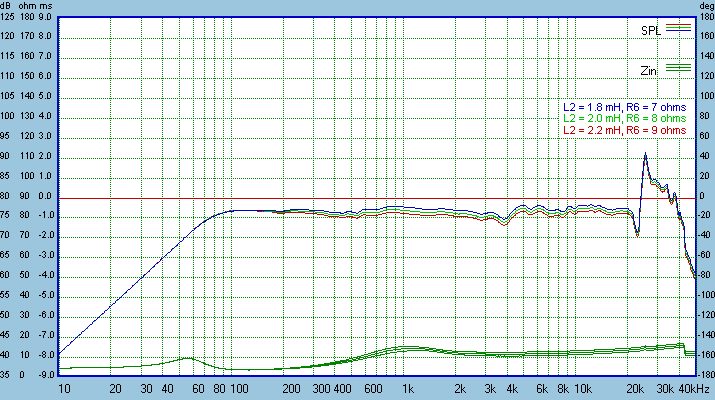Click the 200 frequency axis label
This screenshot has height=400, width=715.
click(292, 388)
